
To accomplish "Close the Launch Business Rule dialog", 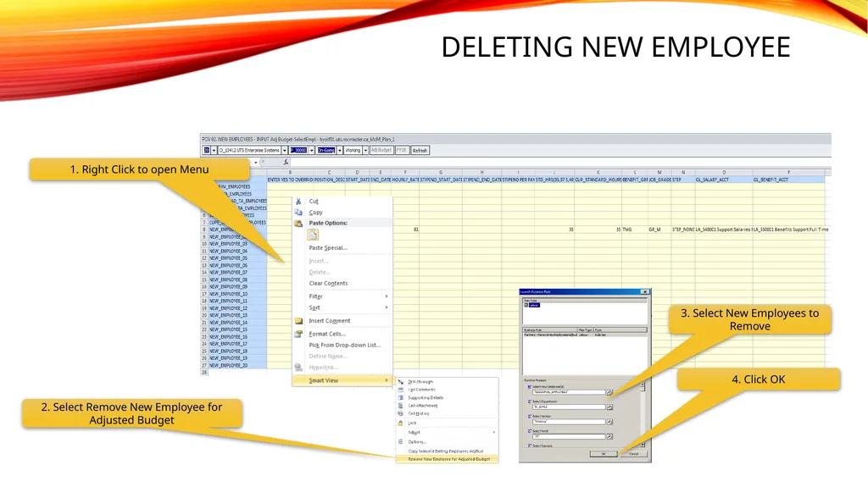I will click(644, 291).
